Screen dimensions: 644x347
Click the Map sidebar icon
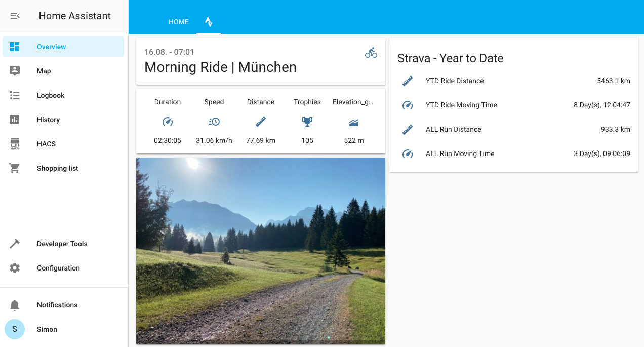coord(15,71)
